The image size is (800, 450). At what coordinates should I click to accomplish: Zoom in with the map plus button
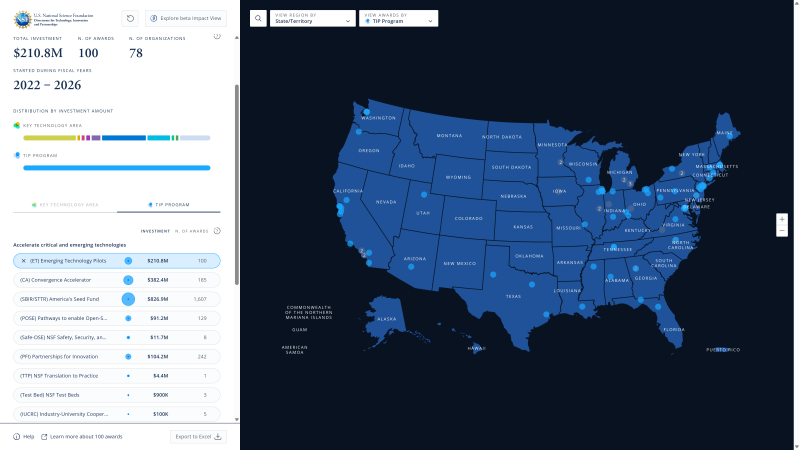782,219
